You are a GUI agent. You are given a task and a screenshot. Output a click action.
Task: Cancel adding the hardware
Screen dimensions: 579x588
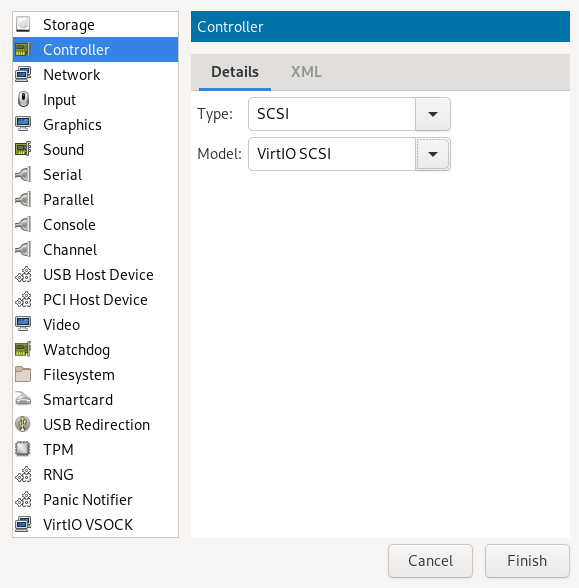click(430, 561)
